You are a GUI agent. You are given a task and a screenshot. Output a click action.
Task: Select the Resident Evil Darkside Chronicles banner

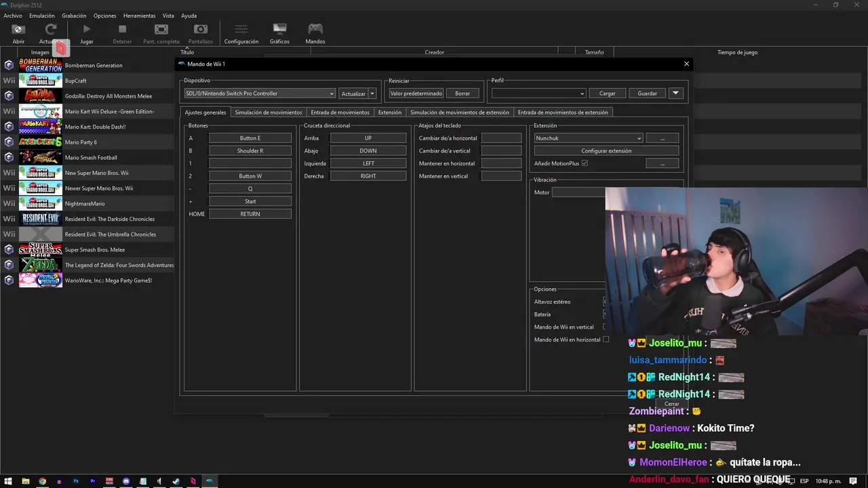(40, 219)
